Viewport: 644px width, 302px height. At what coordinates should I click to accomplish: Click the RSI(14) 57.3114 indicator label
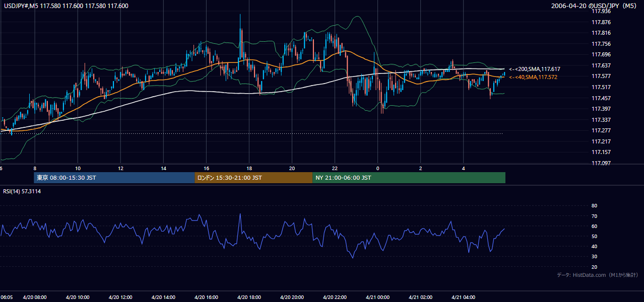point(22,191)
